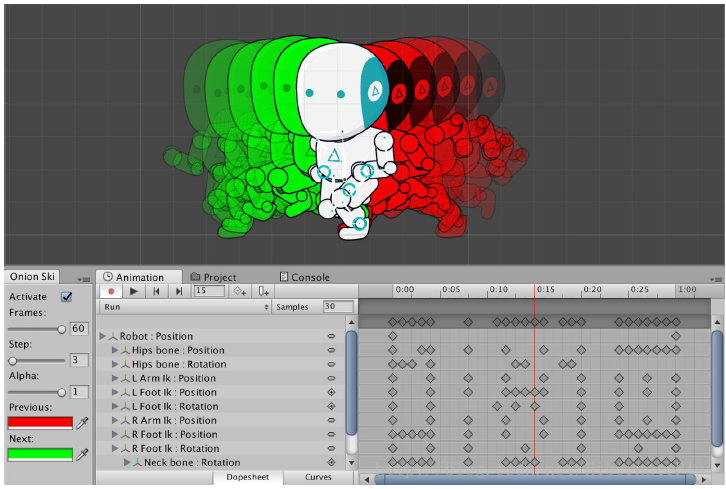Screen dimensions: 726x489
Task: Open the Run clip dropdown
Action: click(185, 307)
